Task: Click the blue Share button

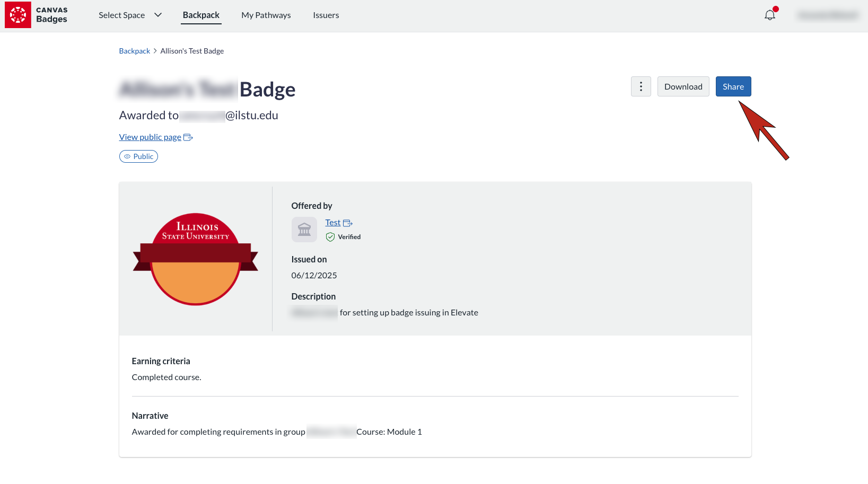Action: (x=733, y=86)
